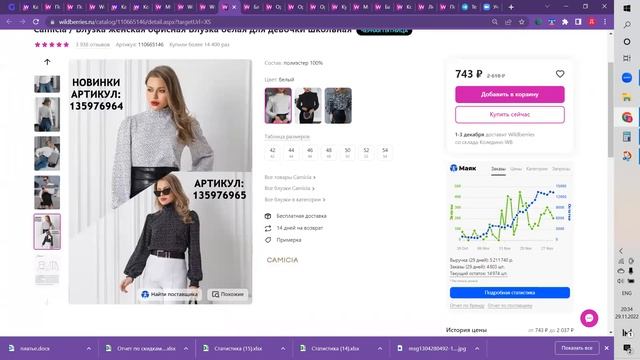
Task: Open Windows search from the taskbar
Action: (627, 25)
